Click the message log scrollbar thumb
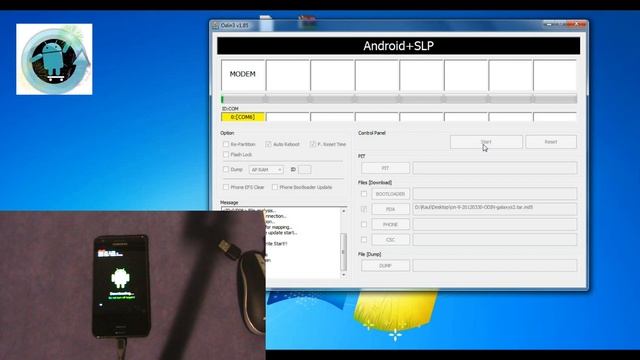The image size is (640, 360). click(x=343, y=252)
